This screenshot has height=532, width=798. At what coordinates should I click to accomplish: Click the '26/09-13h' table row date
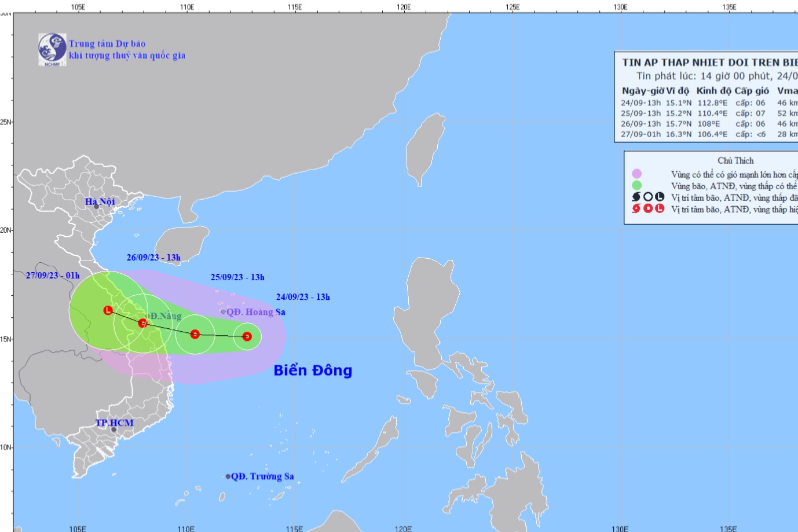pos(641,124)
